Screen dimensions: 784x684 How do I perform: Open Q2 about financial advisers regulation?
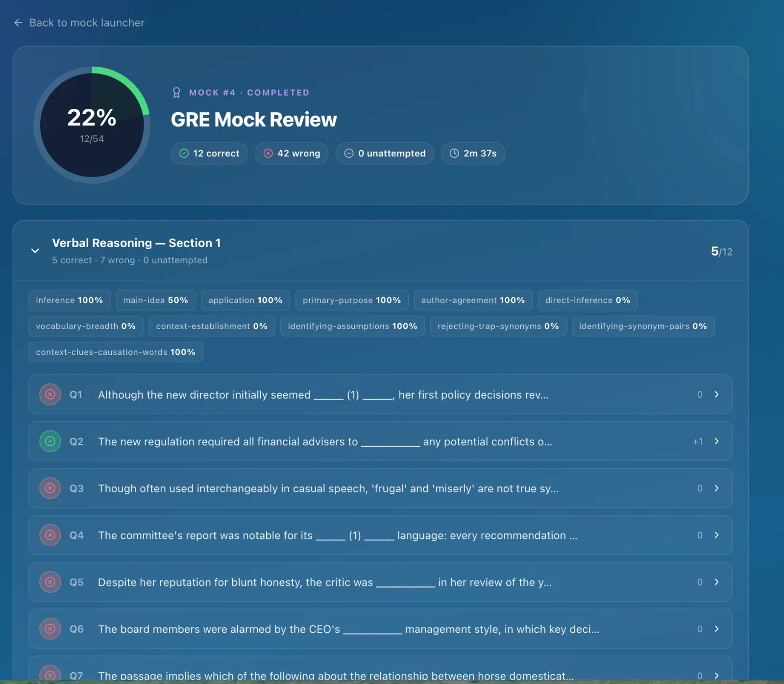click(x=381, y=441)
